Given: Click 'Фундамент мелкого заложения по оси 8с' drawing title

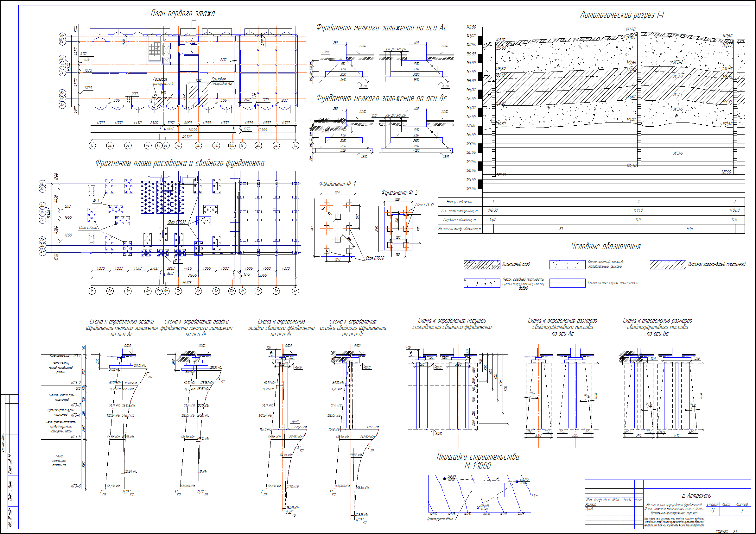Looking at the screenshot, I should click(x=382, y=98).
